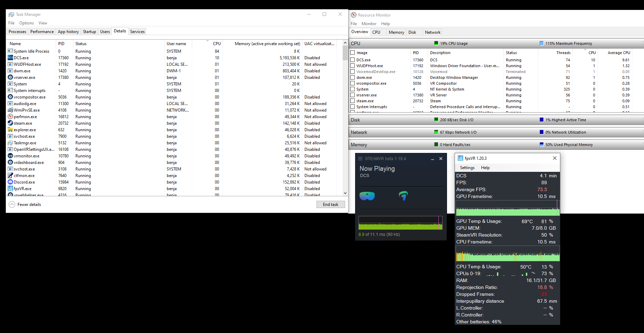The width and height of the screenshot is (644, 333).
Task: Check the VoicemodDesktop.exe box in Resource Monitor
Action: pos(353,72)
